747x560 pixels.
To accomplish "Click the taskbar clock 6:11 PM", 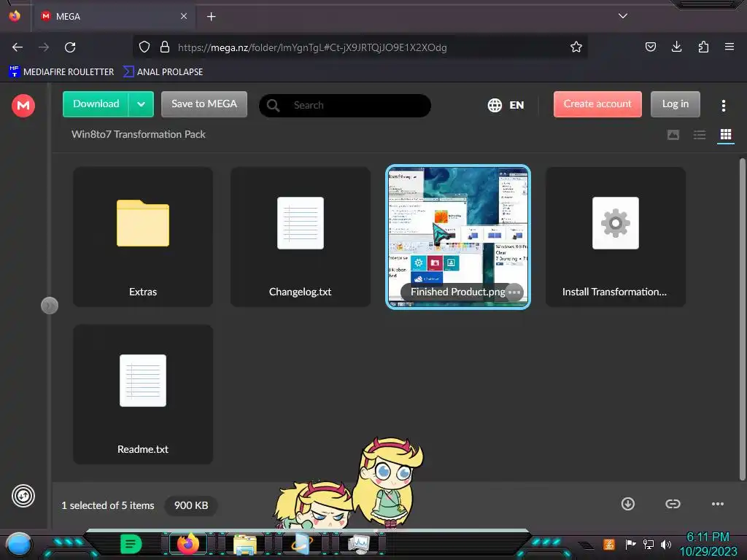I will [x=708, y=537].
